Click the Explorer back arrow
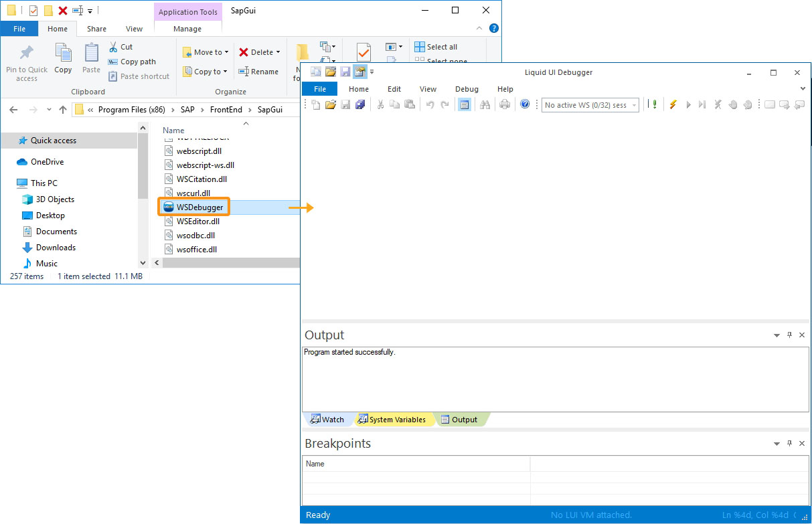The image size is (812, 524). point(13,110)
